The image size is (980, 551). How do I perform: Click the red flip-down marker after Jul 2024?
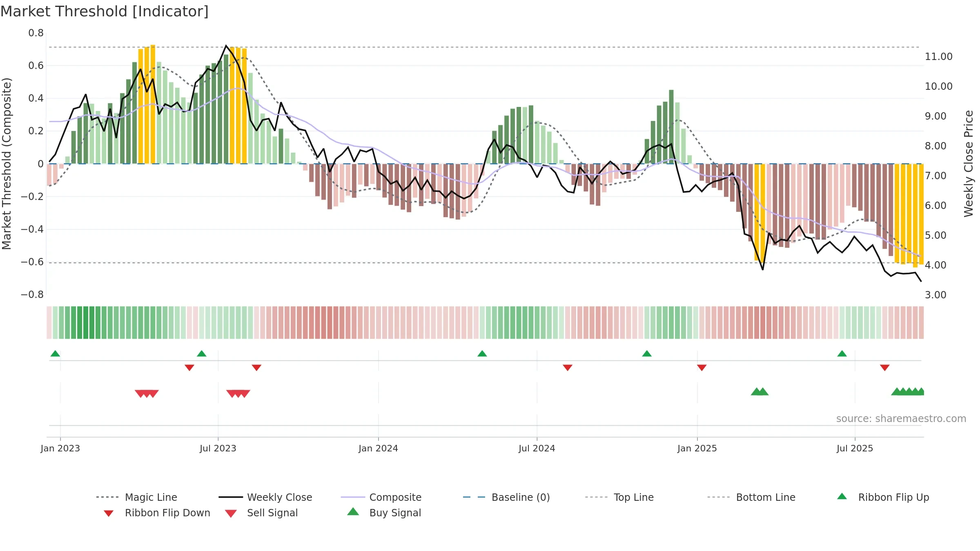pyautogui.click(x=568, y=368)
